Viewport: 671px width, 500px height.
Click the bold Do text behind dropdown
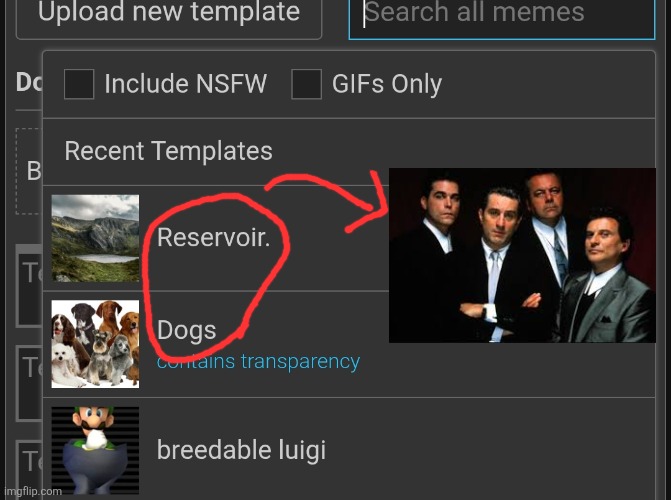pyautogui.click(x=29, y=82)
